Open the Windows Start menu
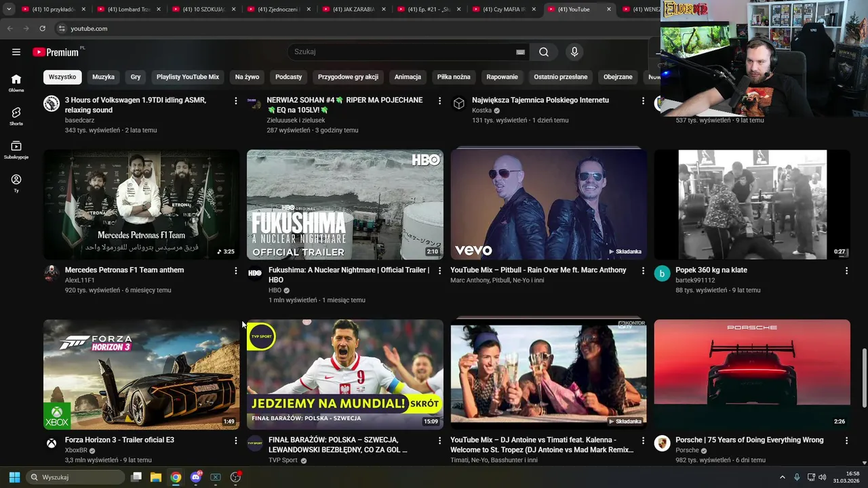 [x=14, y=477]
